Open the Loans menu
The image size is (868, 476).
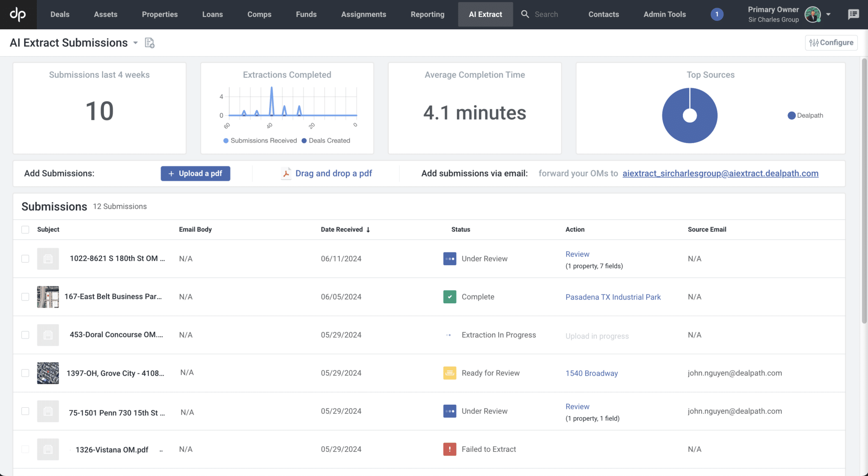coord(212,14)
